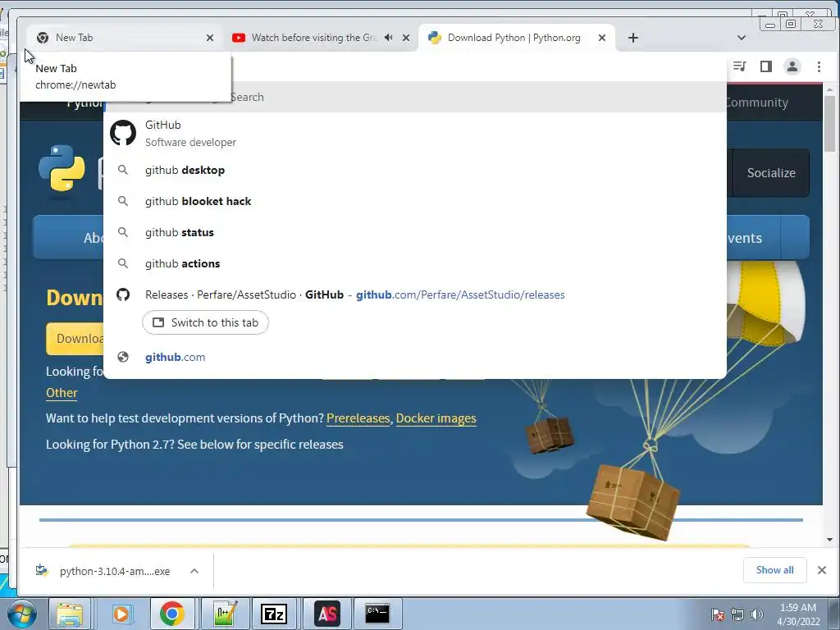Open a new tab with plus button
This screenshot has height=630, width=840.
633,38
